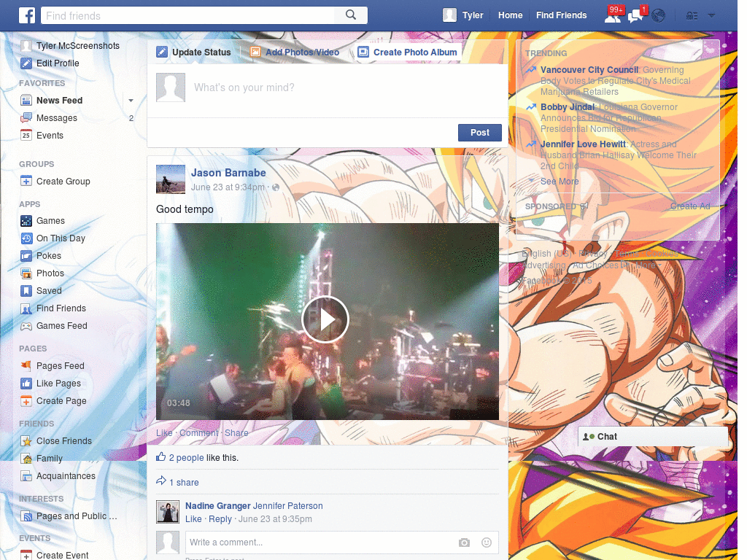The image size is (747, 560).
Task: Open the Chat bar
Action: 653,437
